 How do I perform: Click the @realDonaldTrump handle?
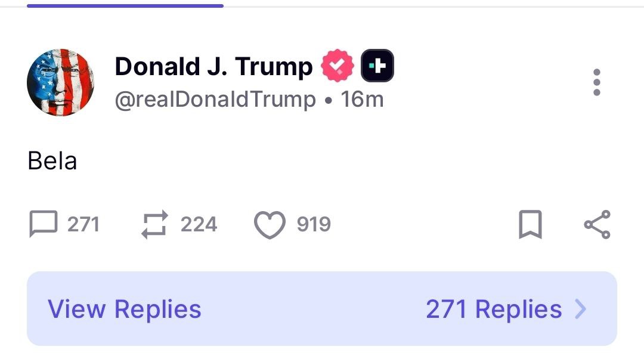[215, 100]
